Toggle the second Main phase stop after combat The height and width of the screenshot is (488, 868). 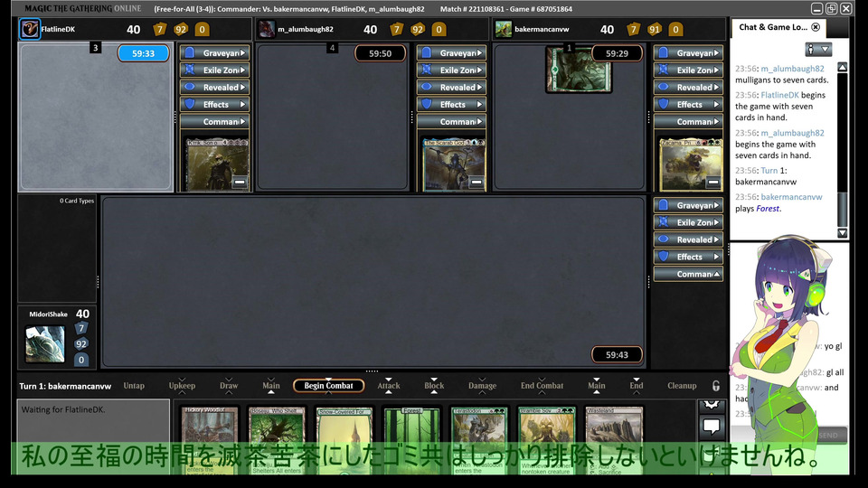pyautogui.click(x=596, y=386)
